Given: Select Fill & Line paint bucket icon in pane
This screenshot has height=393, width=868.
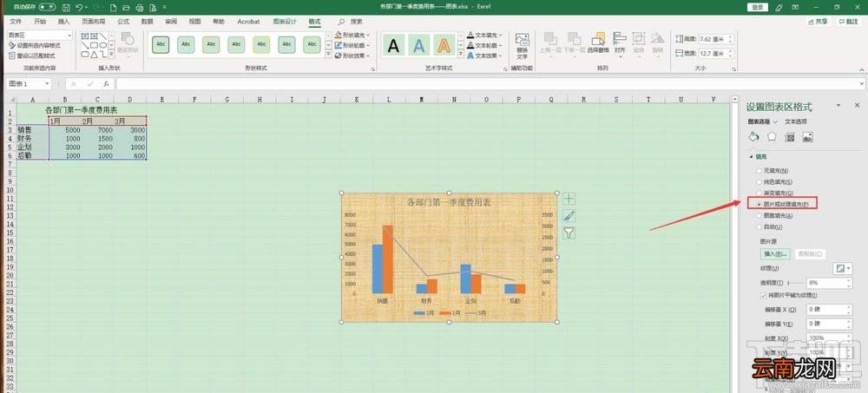Looking at the screenshot, I should (x=753, y=137).
